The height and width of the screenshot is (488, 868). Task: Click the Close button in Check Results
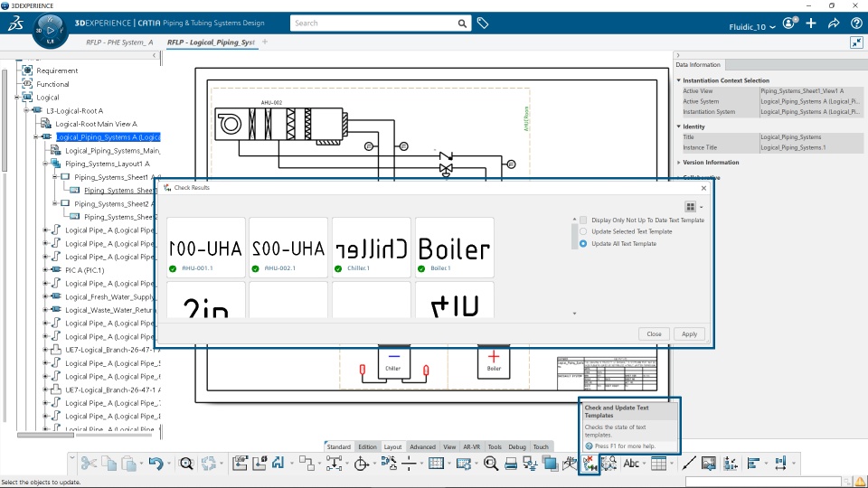tap(654, 334)
